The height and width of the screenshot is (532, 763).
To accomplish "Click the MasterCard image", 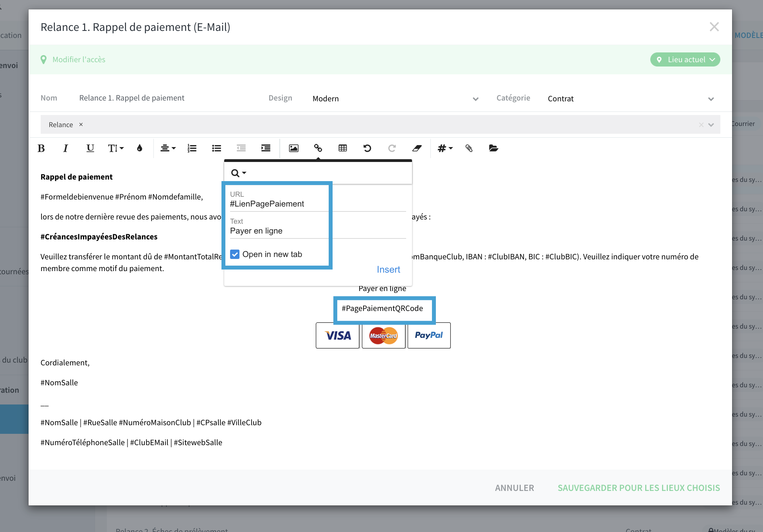I will pyautogui.click(x=383, y=335).
